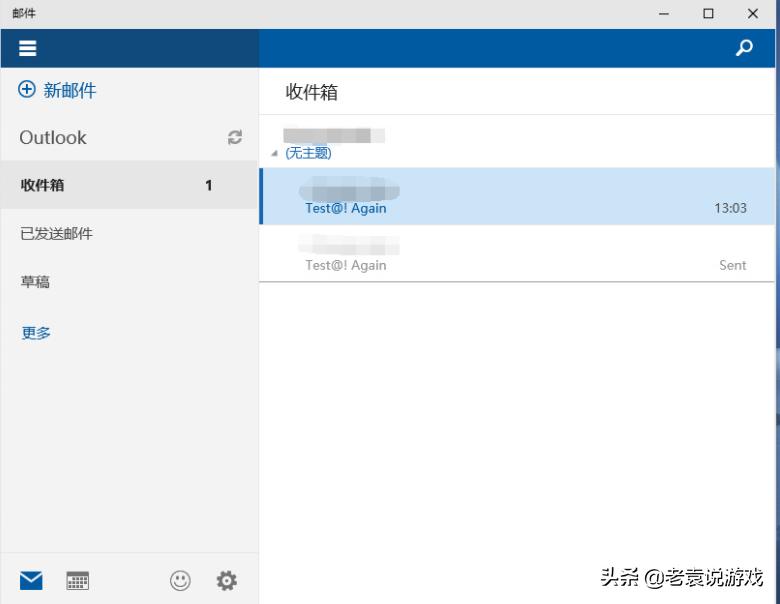Select the Outlook account heading
The width and height of the screenshot is (780, 604).
pos(53,137)
